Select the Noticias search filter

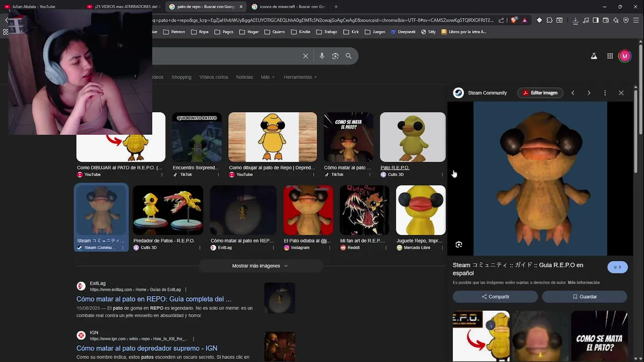point(245,77)
